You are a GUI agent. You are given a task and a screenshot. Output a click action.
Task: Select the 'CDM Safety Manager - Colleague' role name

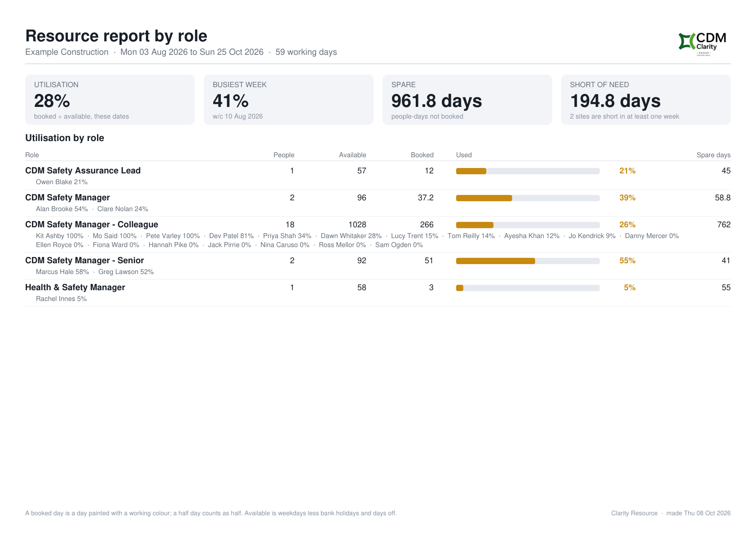point(92,225)
